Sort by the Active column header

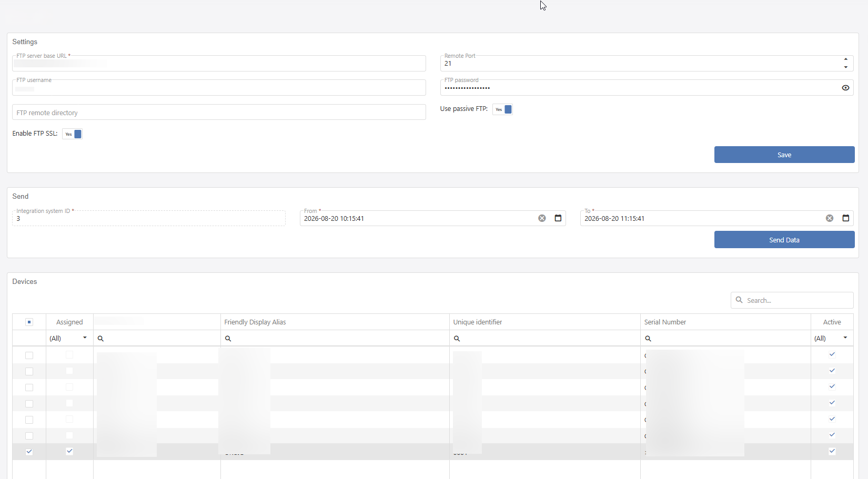tap(832, 322)
